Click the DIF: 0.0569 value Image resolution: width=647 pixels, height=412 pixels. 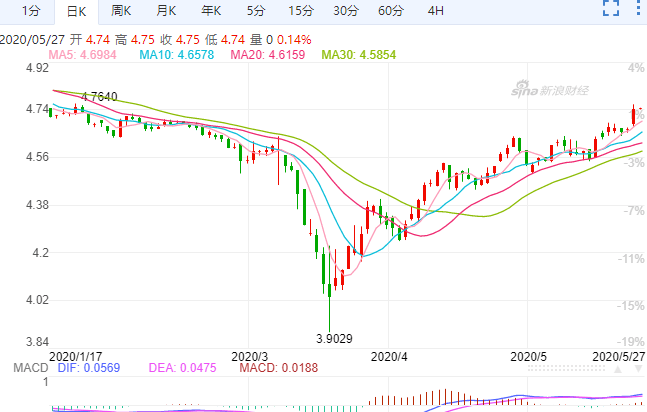[x=89, y=367]
